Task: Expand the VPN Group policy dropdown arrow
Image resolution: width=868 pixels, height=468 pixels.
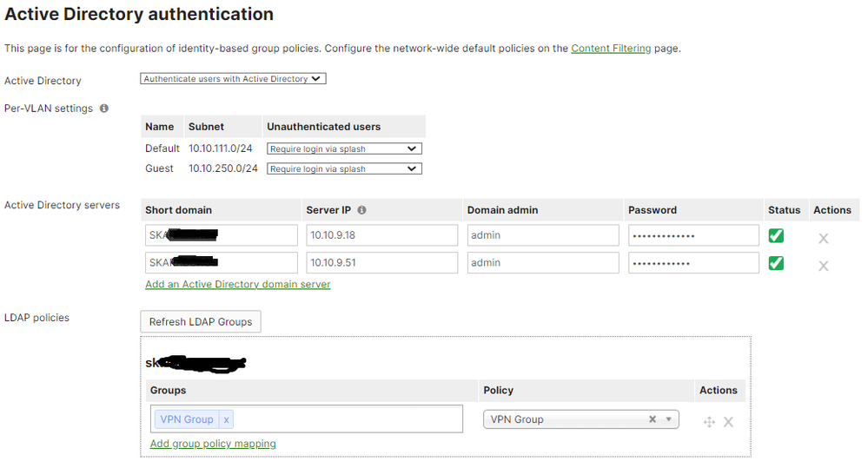Action: click(668, 419)
